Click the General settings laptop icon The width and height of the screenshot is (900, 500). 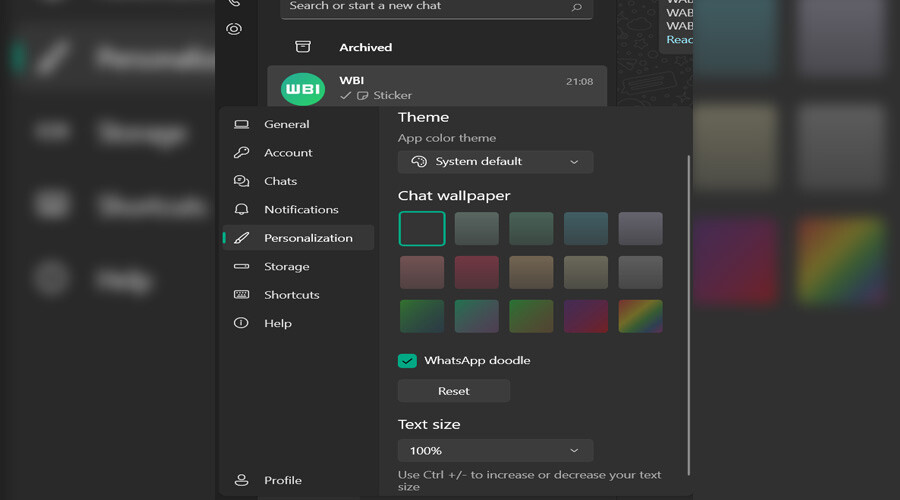(x=241, y=124)
